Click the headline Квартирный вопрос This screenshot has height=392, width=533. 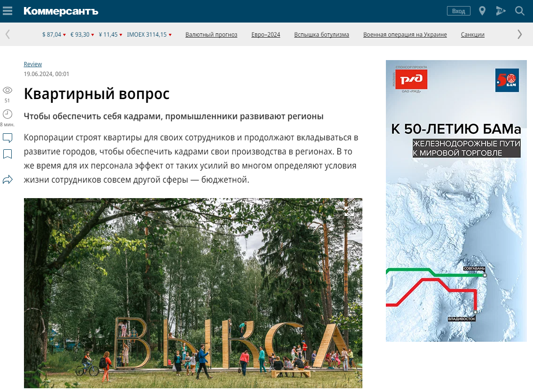96,94
